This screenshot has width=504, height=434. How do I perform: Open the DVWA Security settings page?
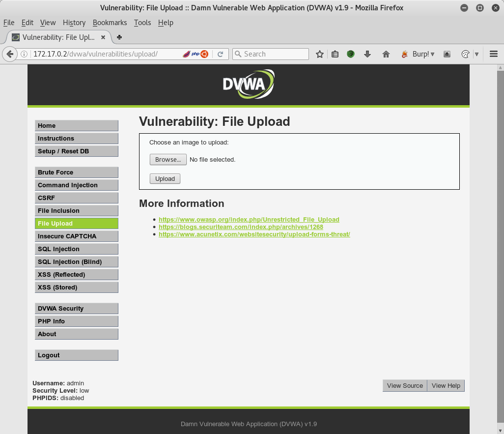(77, 309)
